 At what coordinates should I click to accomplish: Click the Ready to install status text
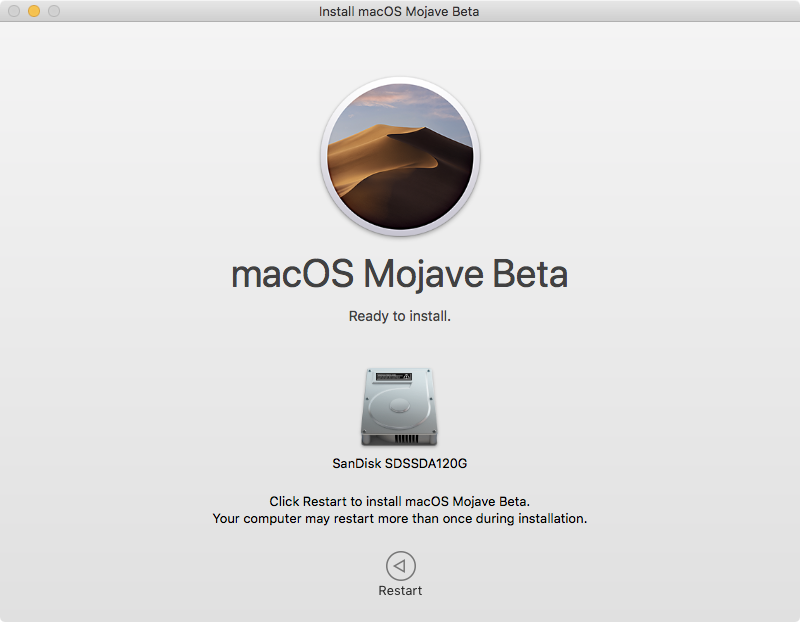coord(399,316)
